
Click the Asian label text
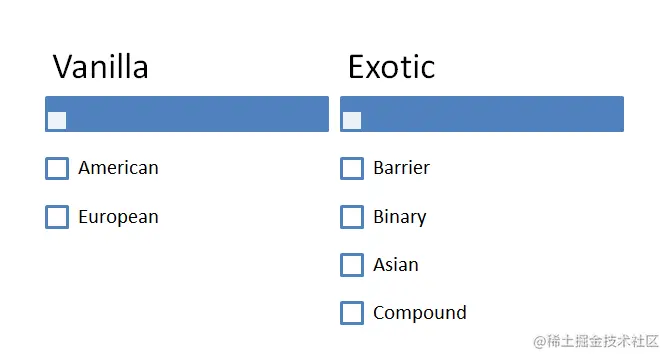click(396, 265)
